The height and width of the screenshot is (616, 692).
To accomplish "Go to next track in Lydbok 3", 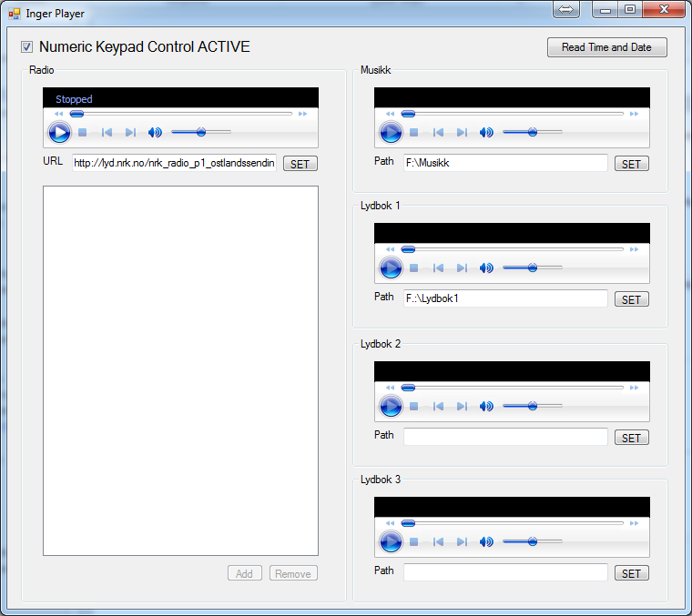I will coord(462,541).
